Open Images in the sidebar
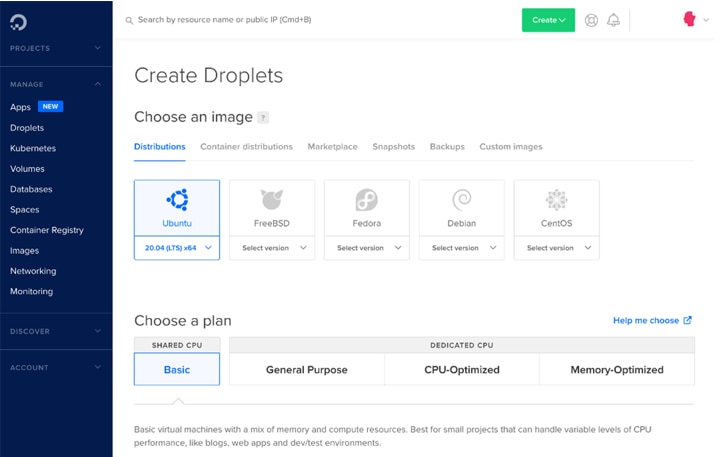727x457 pixels. click(25, 251)
